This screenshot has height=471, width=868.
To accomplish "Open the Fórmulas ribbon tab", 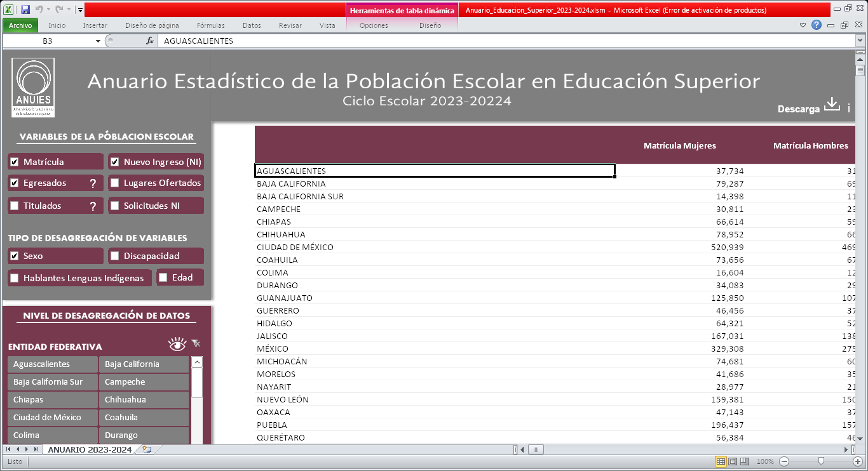I will pyautogui.click(x=210, y=25).
